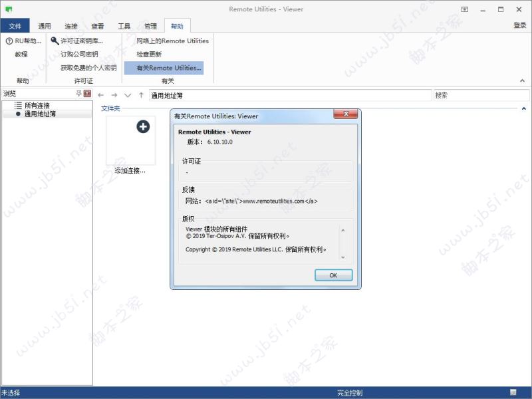Click the Copyright © 2019 Remote Utilities LLC line
Screen dimensions: 532x399
pos(256,249)
